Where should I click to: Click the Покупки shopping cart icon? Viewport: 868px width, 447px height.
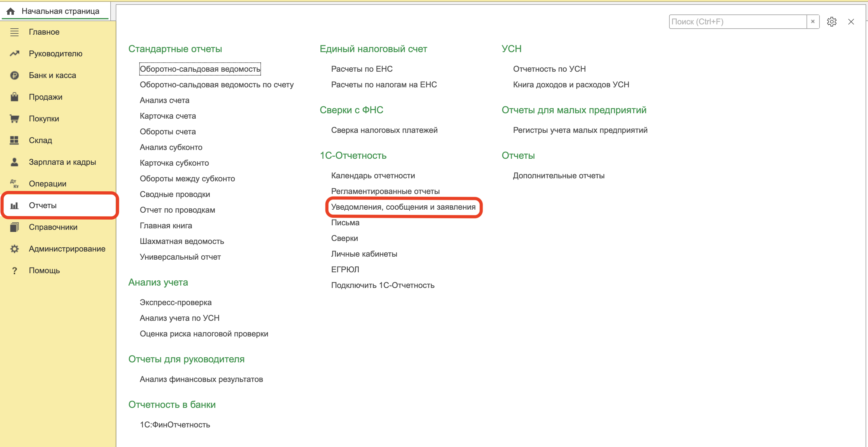point(14,119)
